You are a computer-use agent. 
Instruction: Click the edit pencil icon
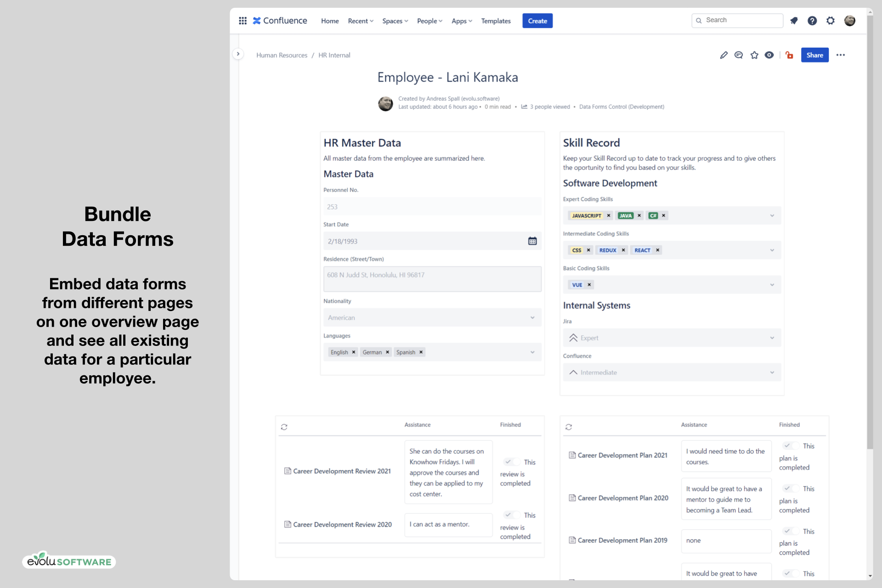pyautogui.click(x=724, y=55)
